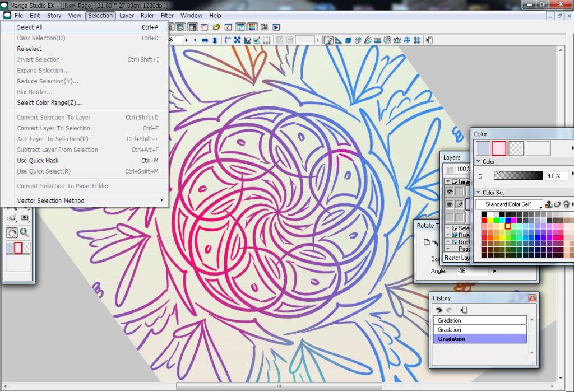Toggle visibility eye of the second layer
The image size is (574, 392).
[x=450, y=205]
